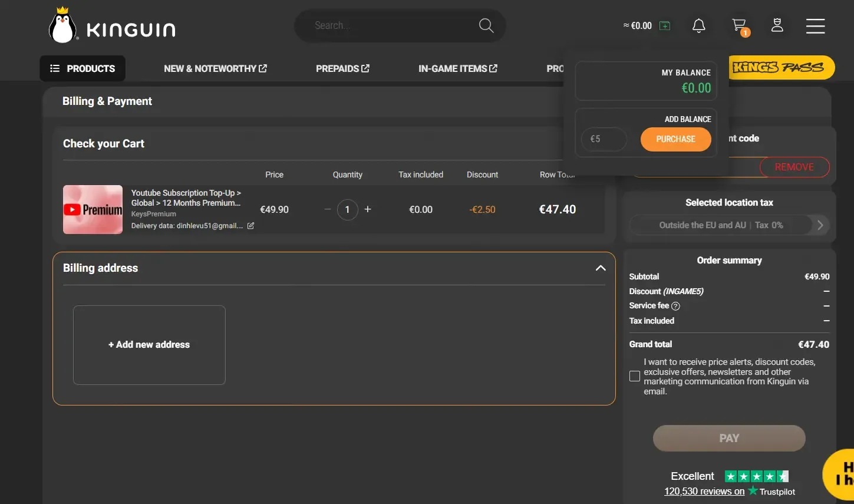Viewport: 854px width, 504px height.
Task: Click the €49.90 price in cart row
Action: (x=275, y=209)
